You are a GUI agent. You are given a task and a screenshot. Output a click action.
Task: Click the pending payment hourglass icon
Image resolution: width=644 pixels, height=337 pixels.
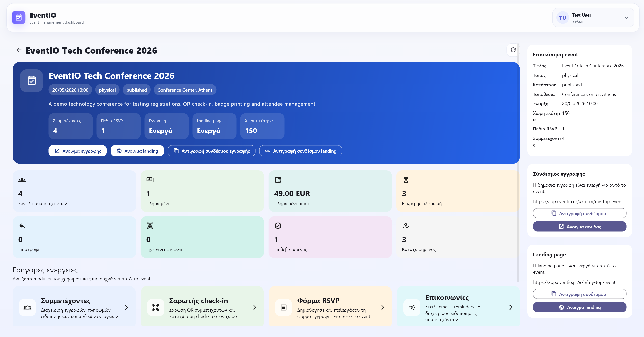tap(406, 180)
